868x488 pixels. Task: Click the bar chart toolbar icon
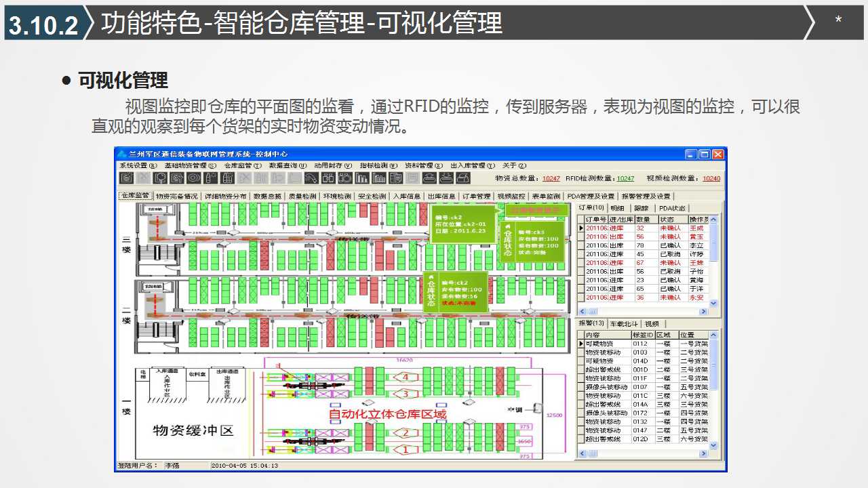[x=362, y=178]
